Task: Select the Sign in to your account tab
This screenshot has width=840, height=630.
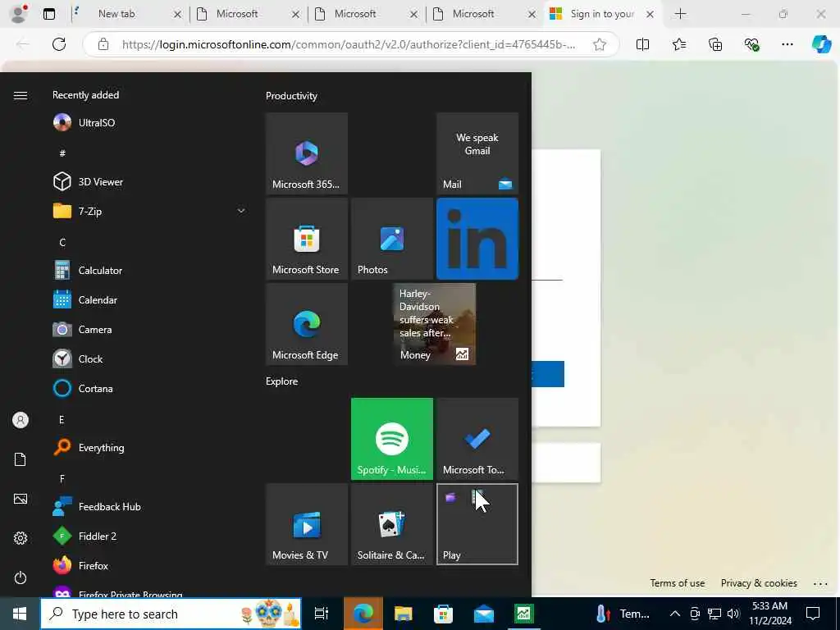Action: (602, 14)
